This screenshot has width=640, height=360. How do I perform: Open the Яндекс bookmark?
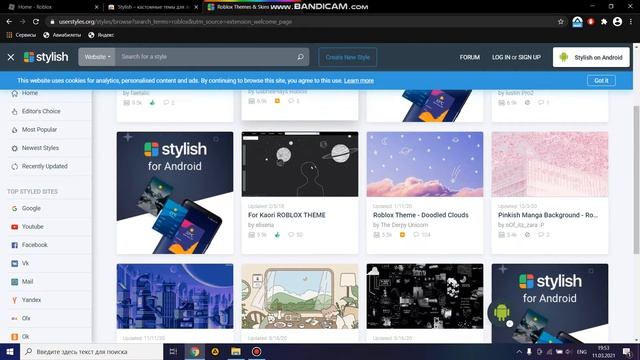coord(101,35)
